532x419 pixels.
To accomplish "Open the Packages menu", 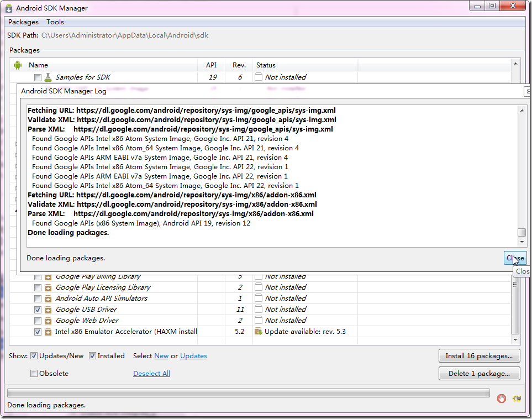I will coord(23,22).
